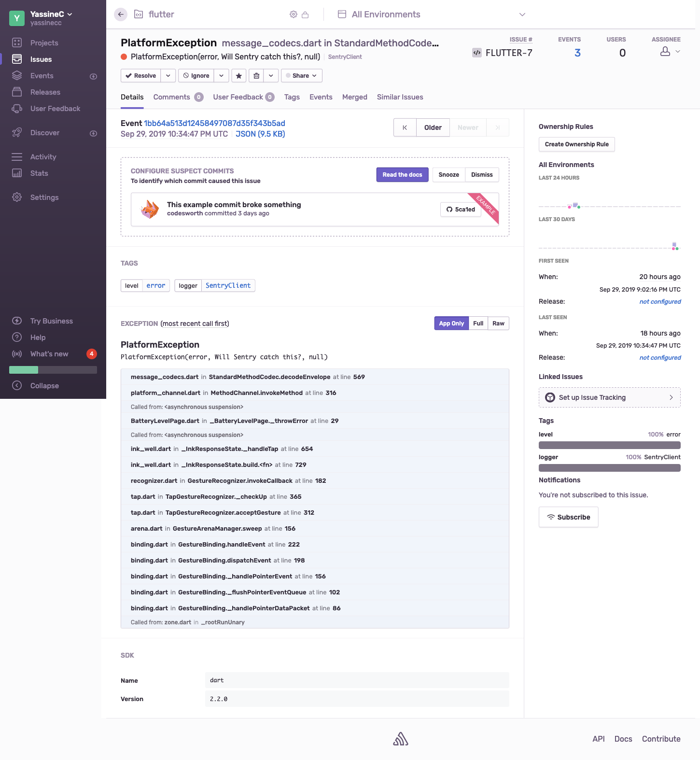Dismiss the suspect commits prompt
700x760 pixels.
pyautogui.click(x=482, y=175)
